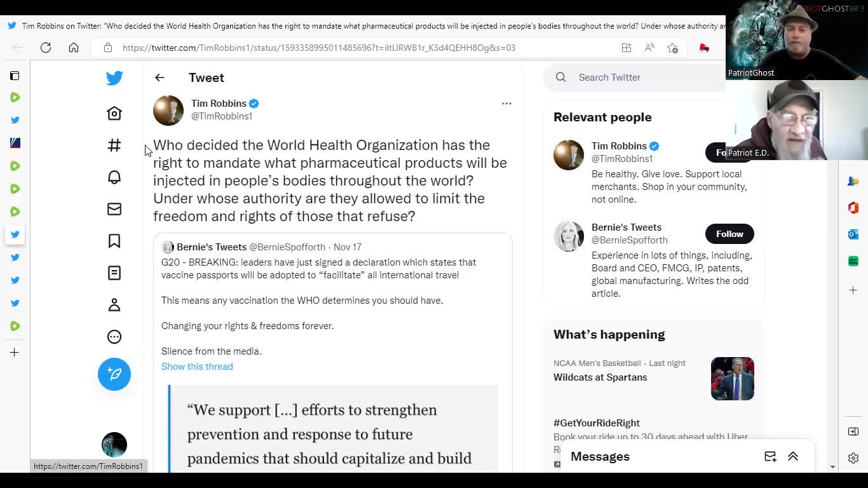Open Tim Robbins profile avatar

tap(168, 111)
